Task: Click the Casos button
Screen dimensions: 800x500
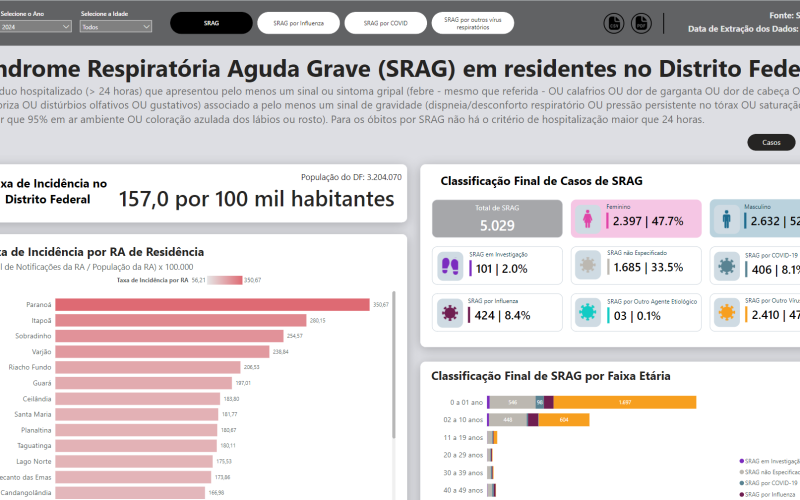Action: tap(771, 142)
